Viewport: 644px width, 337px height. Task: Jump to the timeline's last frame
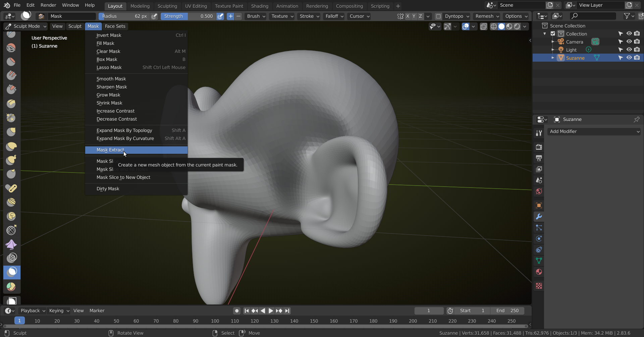[287, 311]
